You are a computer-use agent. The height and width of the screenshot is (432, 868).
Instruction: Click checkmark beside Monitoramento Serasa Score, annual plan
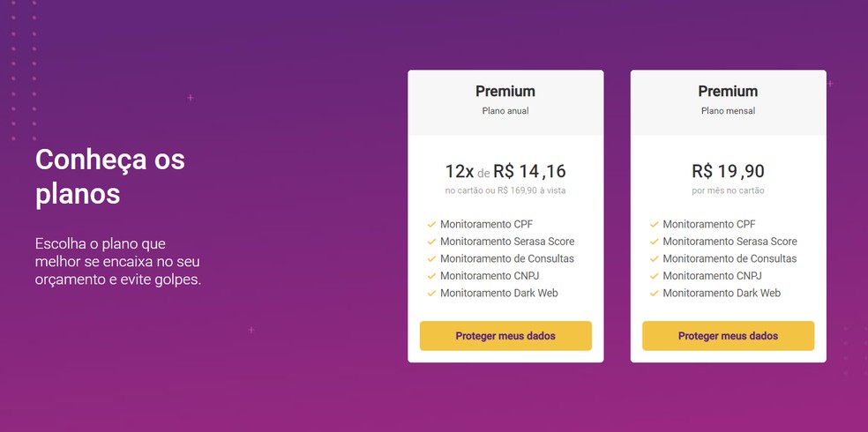[431, 242]
